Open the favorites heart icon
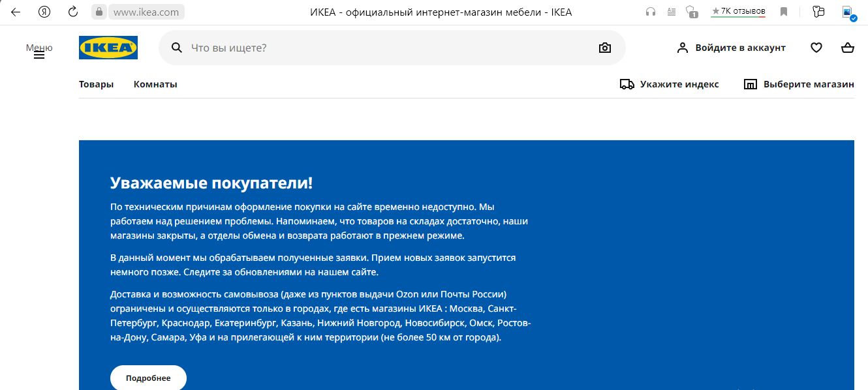This screenshot has width=868, height=390. 816,48
